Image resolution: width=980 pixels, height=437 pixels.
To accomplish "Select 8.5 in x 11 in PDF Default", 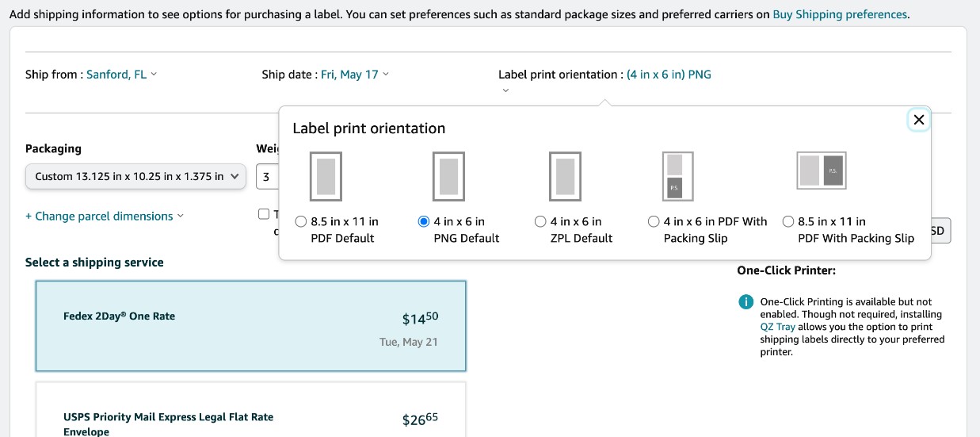I will (301, 222).
